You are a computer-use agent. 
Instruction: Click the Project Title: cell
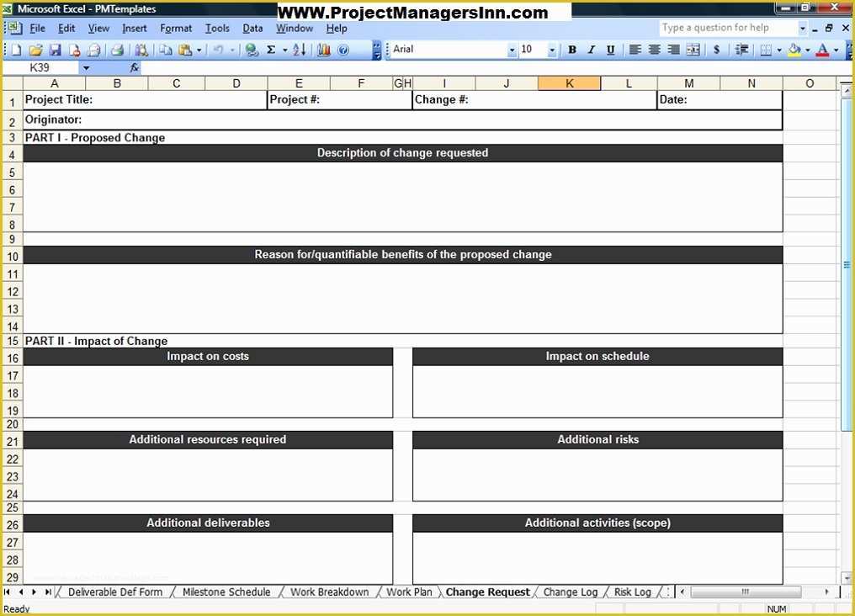point(145,100)
